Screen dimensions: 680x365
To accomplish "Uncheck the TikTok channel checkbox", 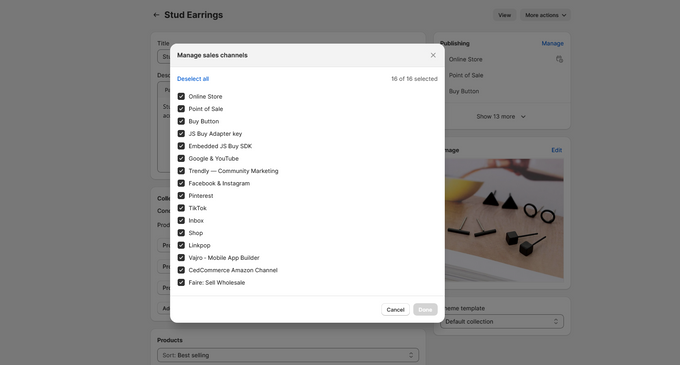I will [181, 208].
